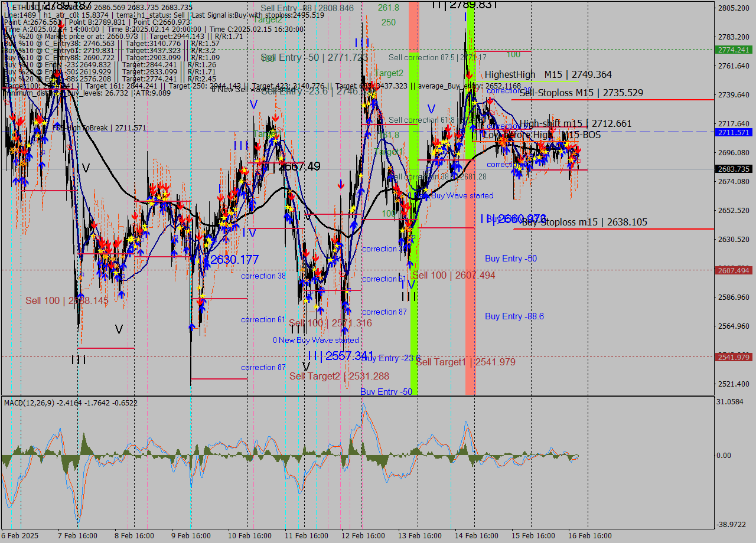Click the red sell arrow at the 2789.831 peak
756x543 pixels.
(x=470, y=76)
